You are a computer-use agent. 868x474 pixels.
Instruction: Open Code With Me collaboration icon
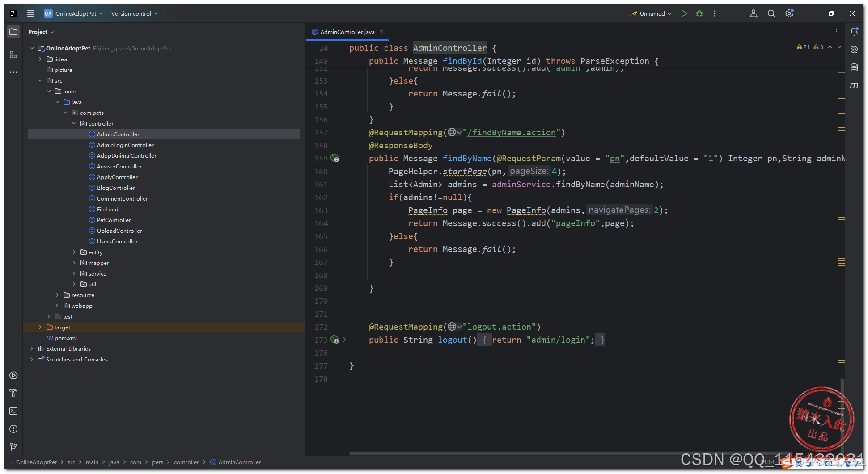tap(754, 13)
